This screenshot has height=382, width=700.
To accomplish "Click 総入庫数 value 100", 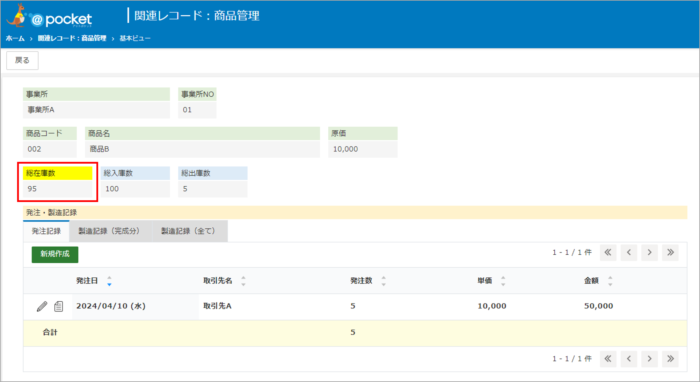I will point(135,189).
